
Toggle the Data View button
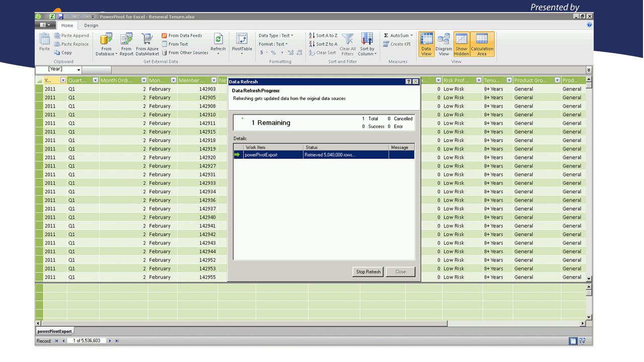(426, 44)
